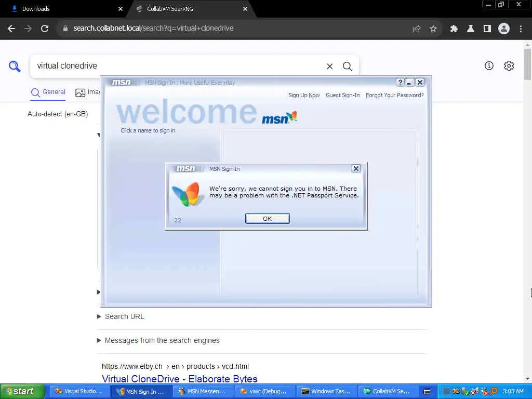The width and height of the screenshot is (532, 399).
Task: Click the browser forward arrow
Action: tap(28, 29)
